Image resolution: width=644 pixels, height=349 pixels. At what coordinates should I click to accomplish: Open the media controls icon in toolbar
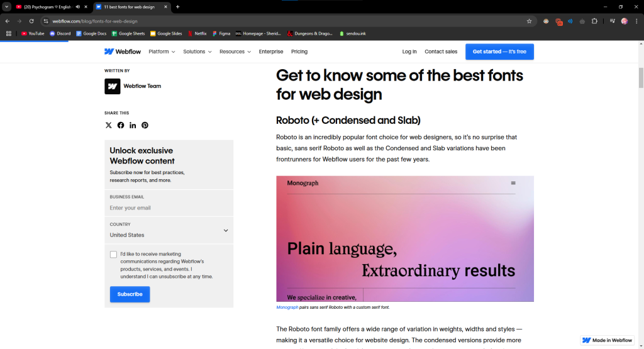612,21
